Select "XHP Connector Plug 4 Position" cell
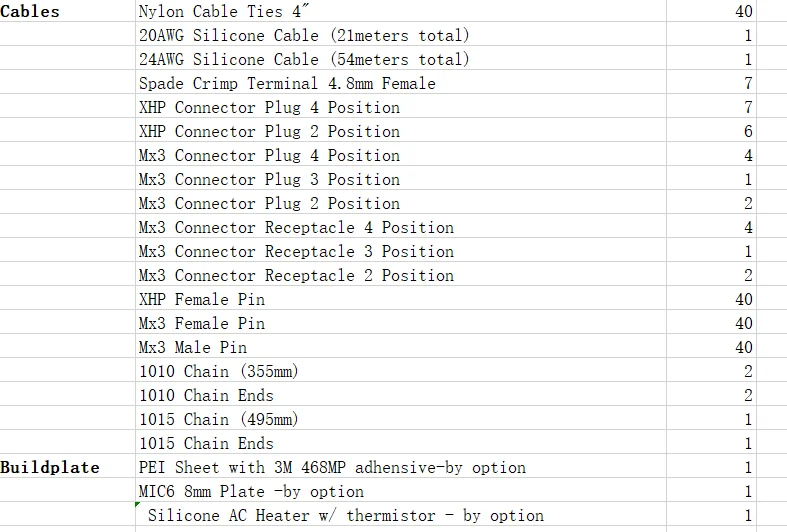 (x=270, y=108)
